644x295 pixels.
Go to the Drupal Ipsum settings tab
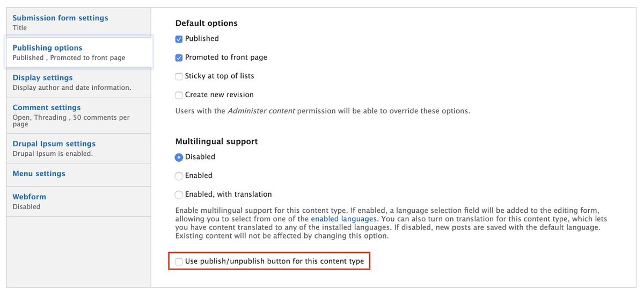point(54,144)
